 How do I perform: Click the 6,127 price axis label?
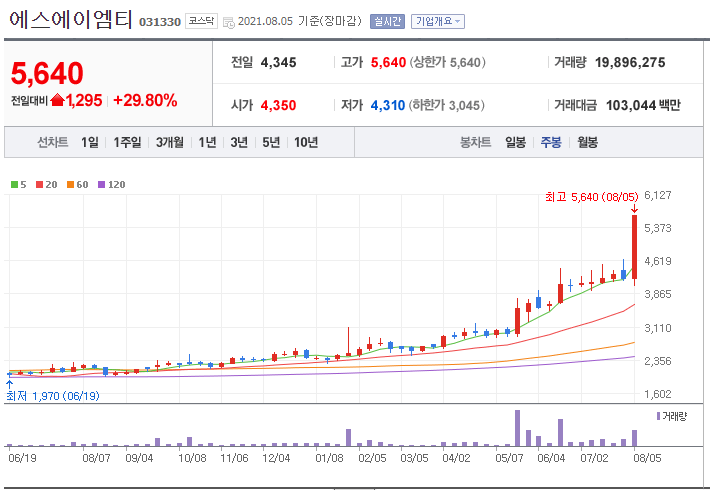[x=657, y=195]
